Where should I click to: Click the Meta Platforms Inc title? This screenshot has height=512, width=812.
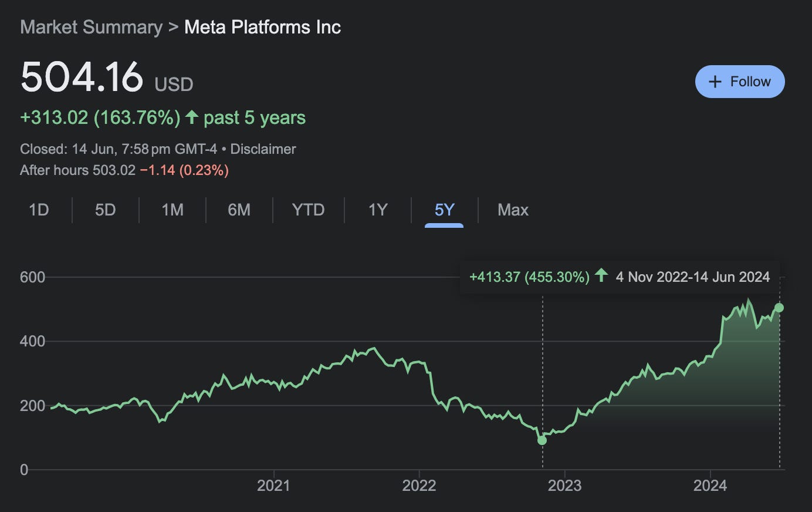tap(262, 27)
